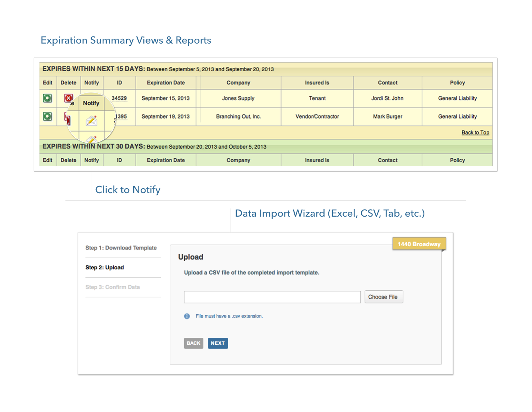The height and width of the screenshot is (412, 532).
Task: Click the CSV file path input field
Action: pyautogui.click(x=272, y=297)
